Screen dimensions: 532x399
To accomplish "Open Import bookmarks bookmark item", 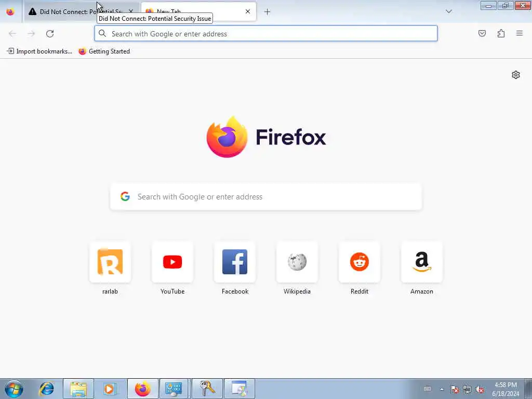I will [x=39, y=51].
